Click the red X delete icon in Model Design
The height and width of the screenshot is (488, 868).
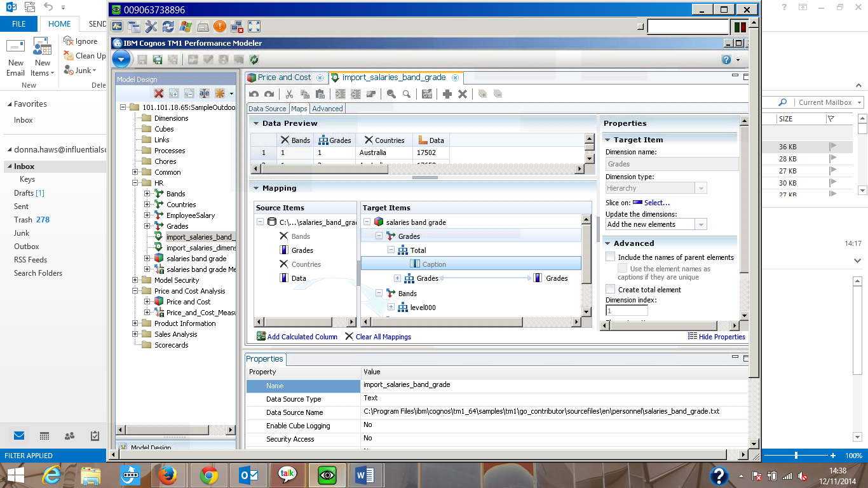point(159,93)
